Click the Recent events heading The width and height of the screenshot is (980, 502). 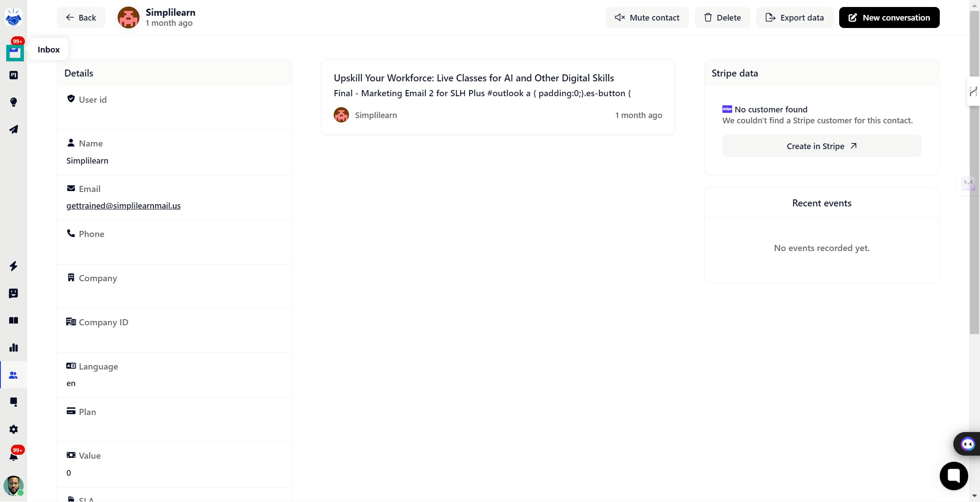coord(822,203)
